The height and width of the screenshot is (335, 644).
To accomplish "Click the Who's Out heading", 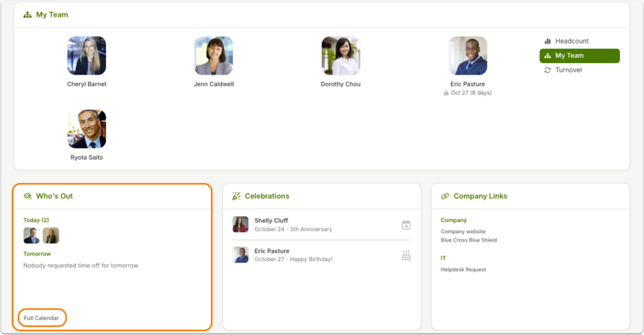I will [x=54, y=196].
